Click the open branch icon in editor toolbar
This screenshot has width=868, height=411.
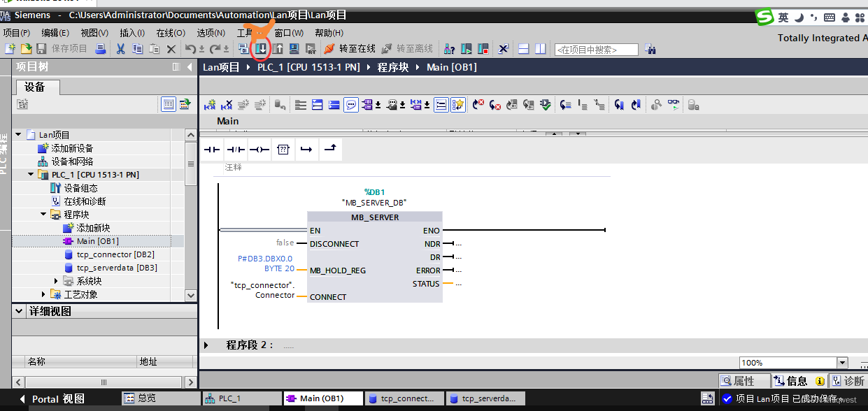click(306, 149)
